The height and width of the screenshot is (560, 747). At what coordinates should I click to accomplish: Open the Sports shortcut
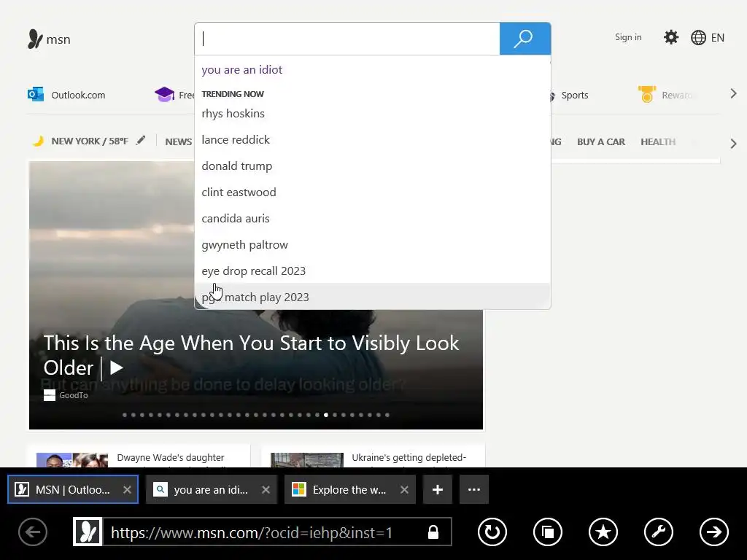575,95
